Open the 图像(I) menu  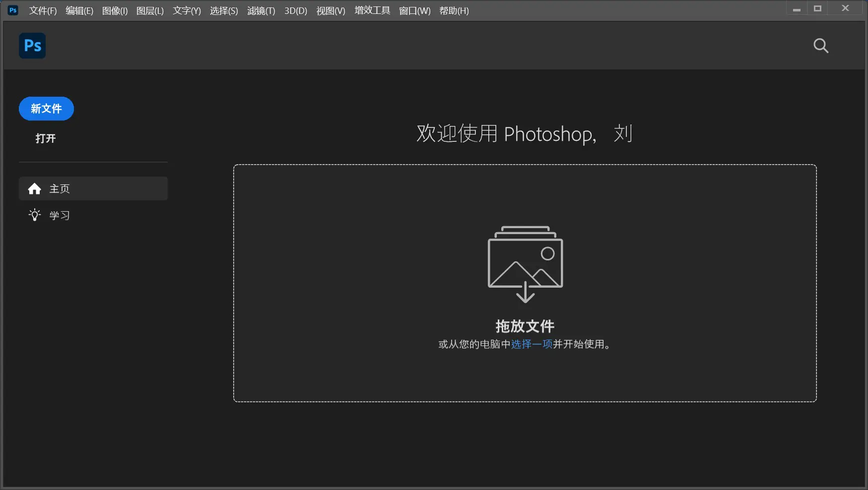[114, 10]
